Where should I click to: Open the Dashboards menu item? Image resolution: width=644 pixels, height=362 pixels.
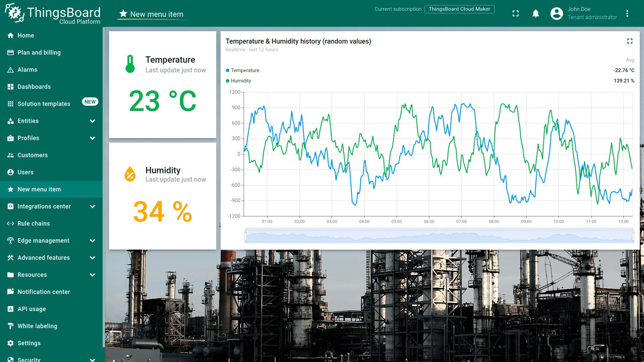click(34, 87)
